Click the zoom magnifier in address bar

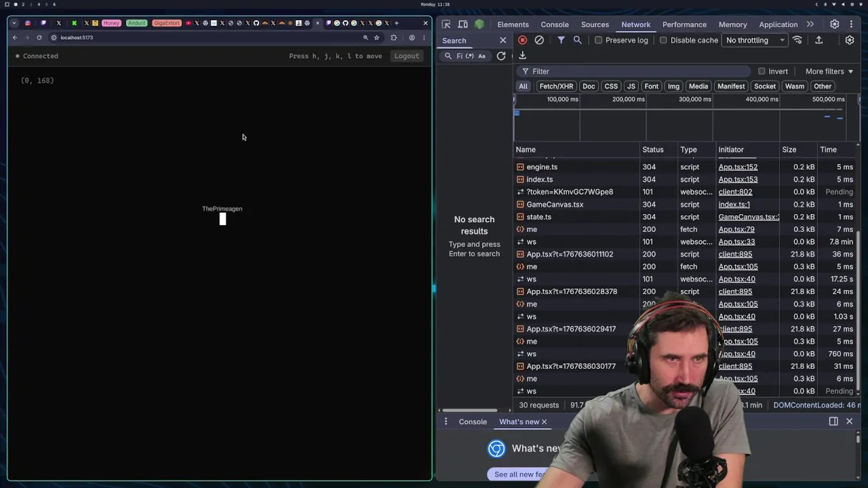coord(366,37)
